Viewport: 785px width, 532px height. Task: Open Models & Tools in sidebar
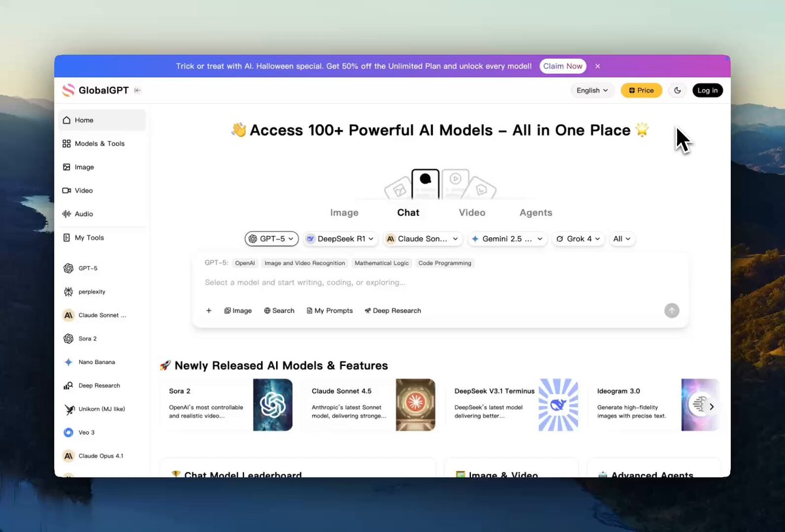[102, 144]
